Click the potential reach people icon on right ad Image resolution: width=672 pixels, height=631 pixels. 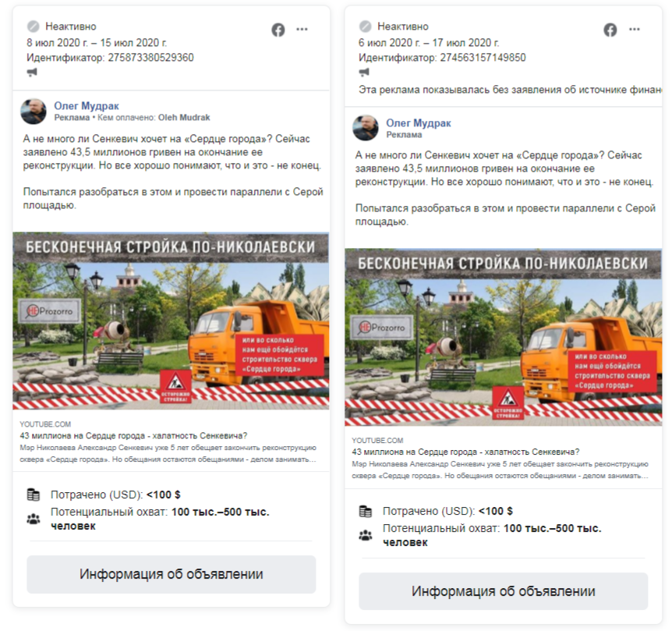[x=365, y=535]
